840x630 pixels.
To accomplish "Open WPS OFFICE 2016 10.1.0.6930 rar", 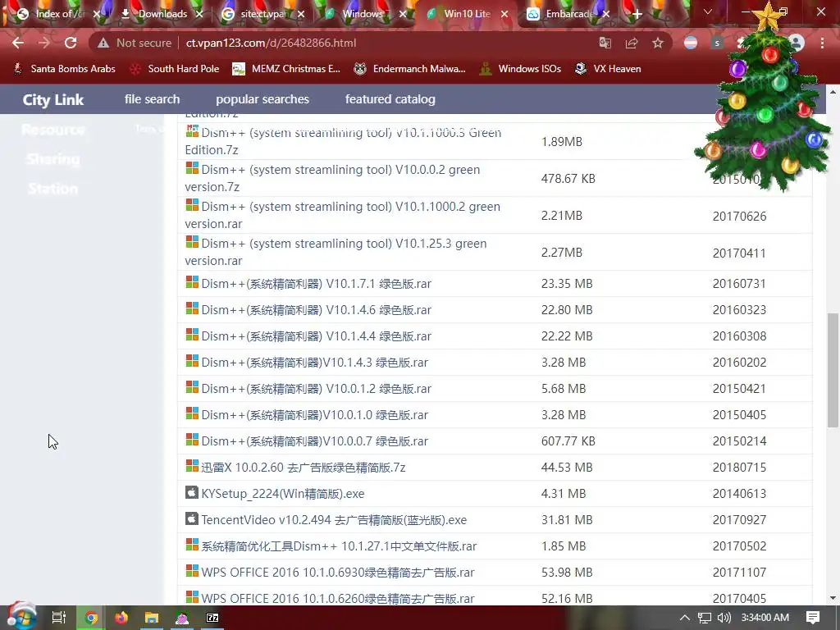I will [337, 572].
